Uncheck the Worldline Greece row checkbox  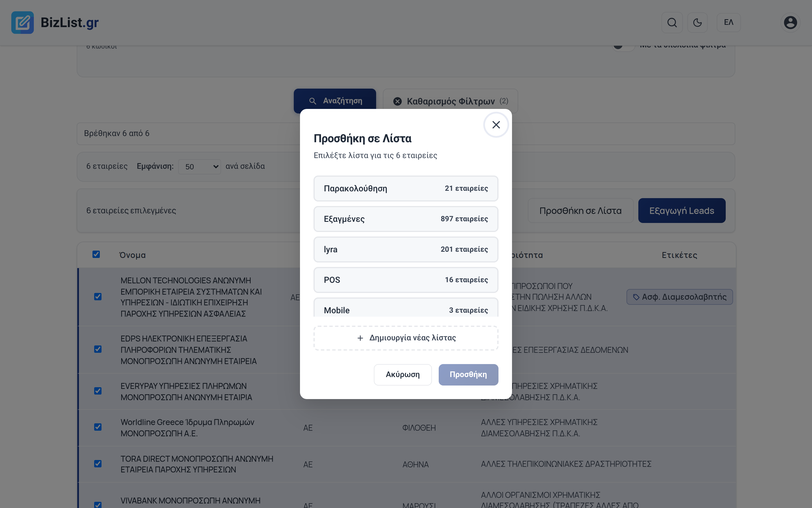(98, 427)
